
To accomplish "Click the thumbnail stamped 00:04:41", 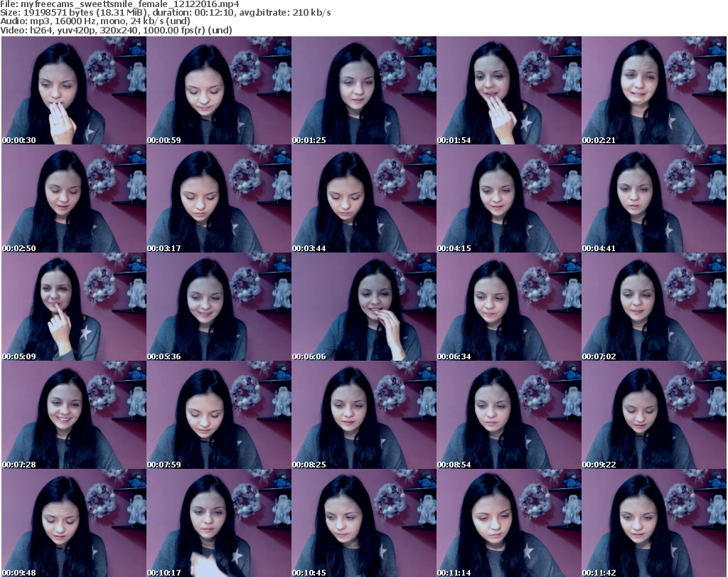I will click(654, 198).
